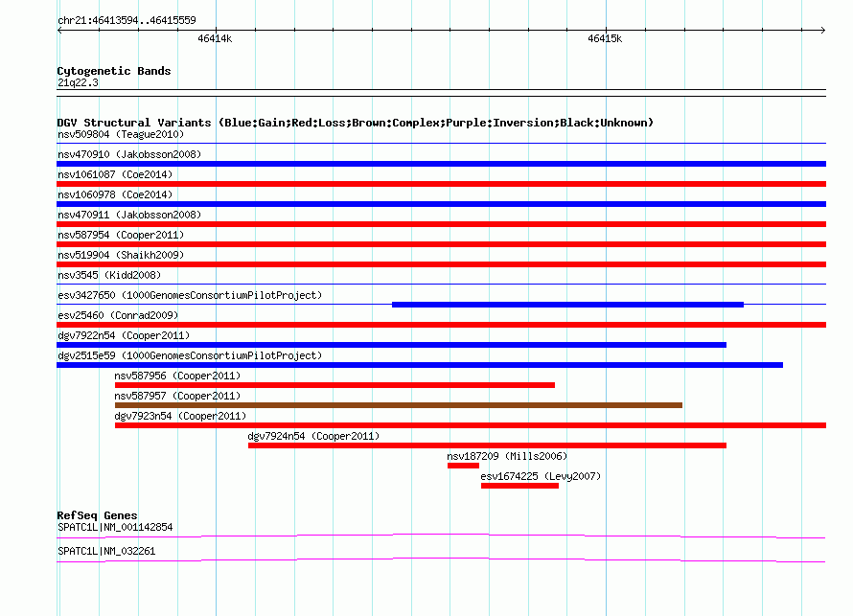The image size is (853, 616).
Task: Click the nsv1060978 (Coe2014) label
Action: click(115, 194)
